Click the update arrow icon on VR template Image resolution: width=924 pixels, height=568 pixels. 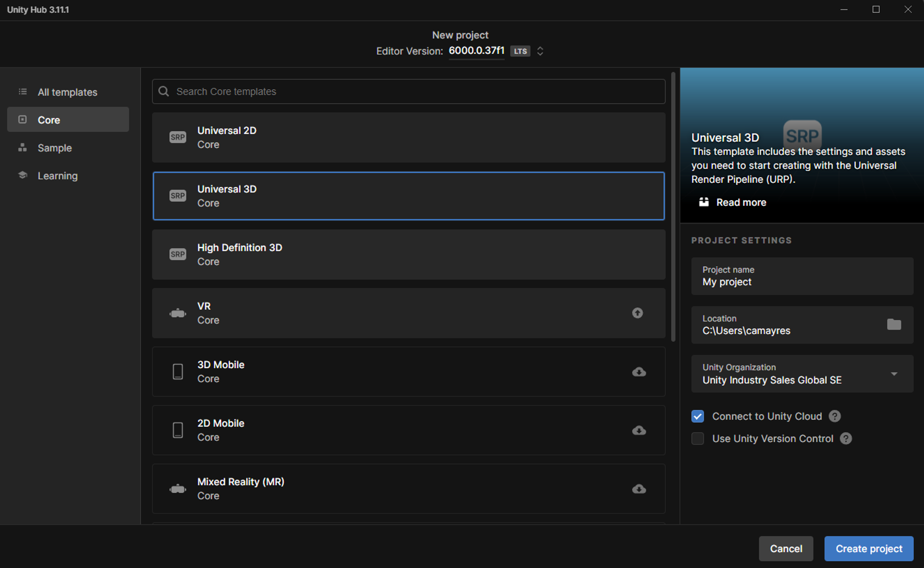point(637,313)
